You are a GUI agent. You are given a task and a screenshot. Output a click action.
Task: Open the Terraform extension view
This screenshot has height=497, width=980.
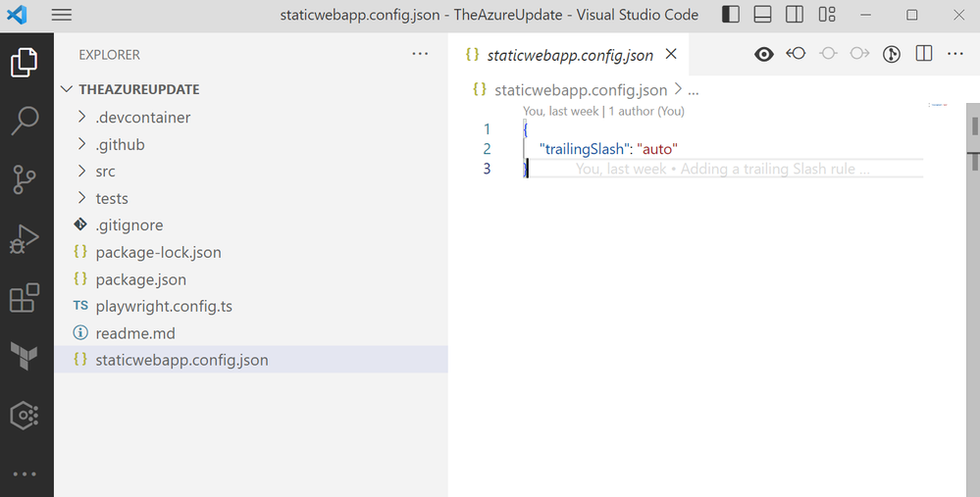tap(25, 356)
